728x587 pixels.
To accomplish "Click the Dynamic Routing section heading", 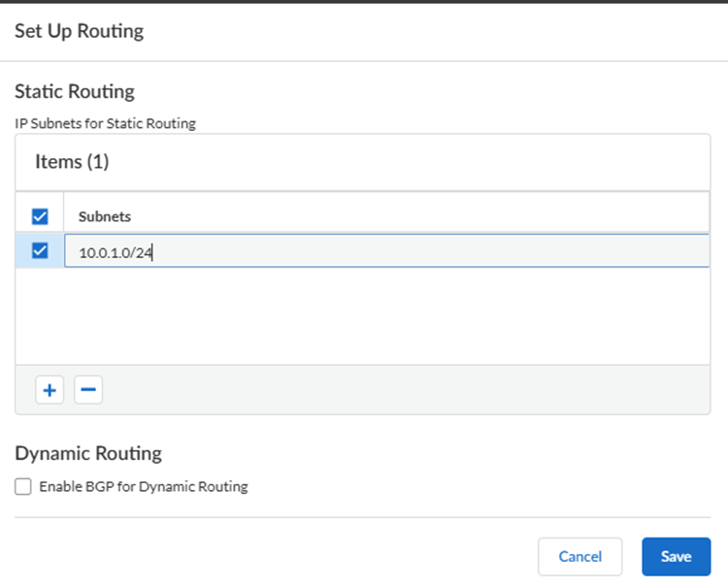I will [x=88, y=453].
